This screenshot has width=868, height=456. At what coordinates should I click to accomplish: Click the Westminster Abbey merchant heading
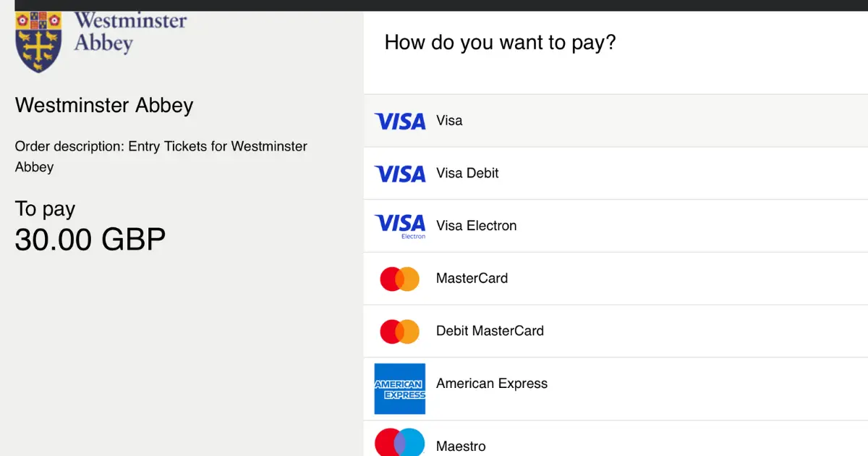coord(104,106)
